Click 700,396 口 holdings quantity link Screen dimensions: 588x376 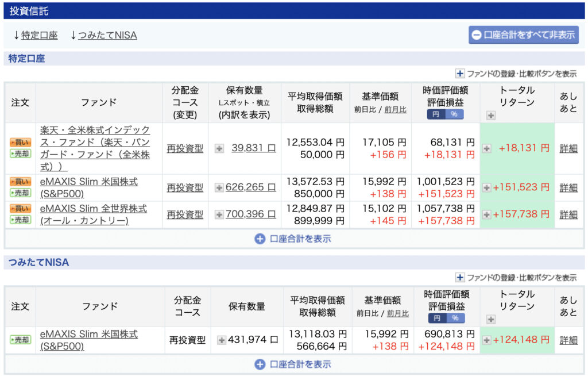[251, 214]
